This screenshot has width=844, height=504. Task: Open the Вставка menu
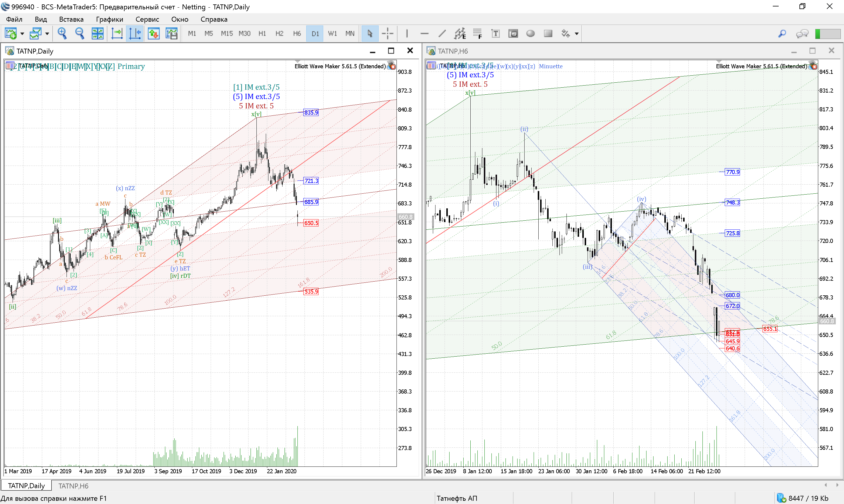[71, 19]
